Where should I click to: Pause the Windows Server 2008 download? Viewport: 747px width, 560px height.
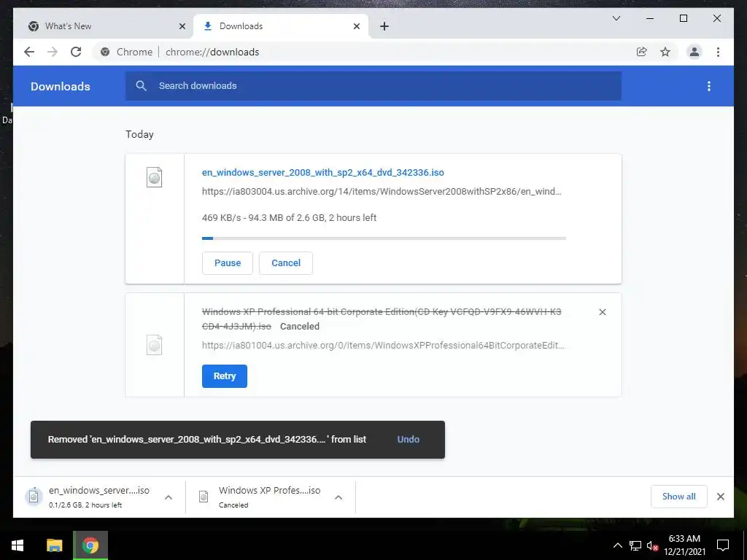228,262
